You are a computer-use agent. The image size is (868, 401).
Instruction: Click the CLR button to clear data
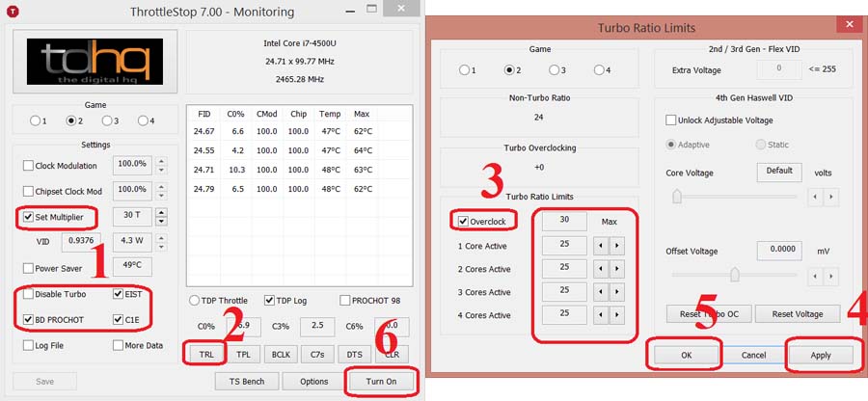coord(392,354)
